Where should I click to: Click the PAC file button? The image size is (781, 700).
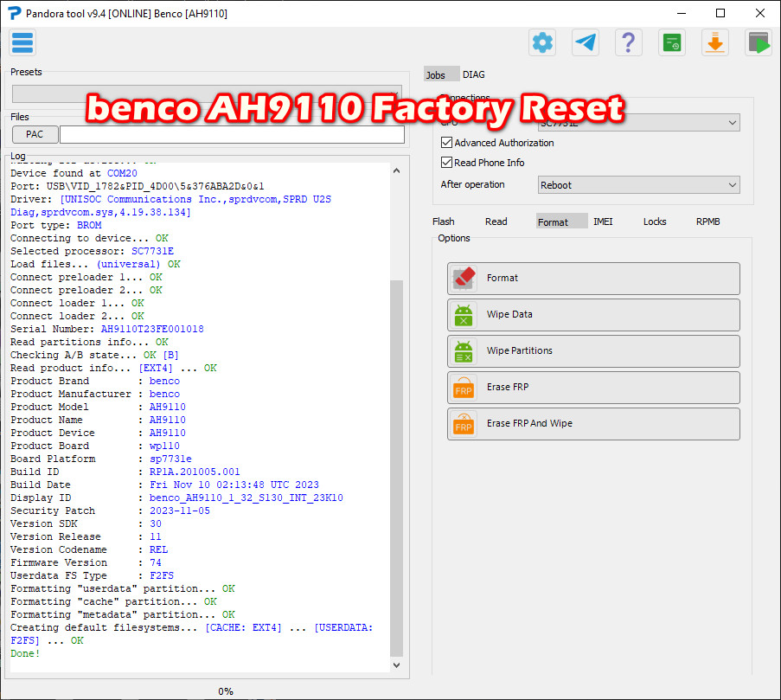point(35,134)
